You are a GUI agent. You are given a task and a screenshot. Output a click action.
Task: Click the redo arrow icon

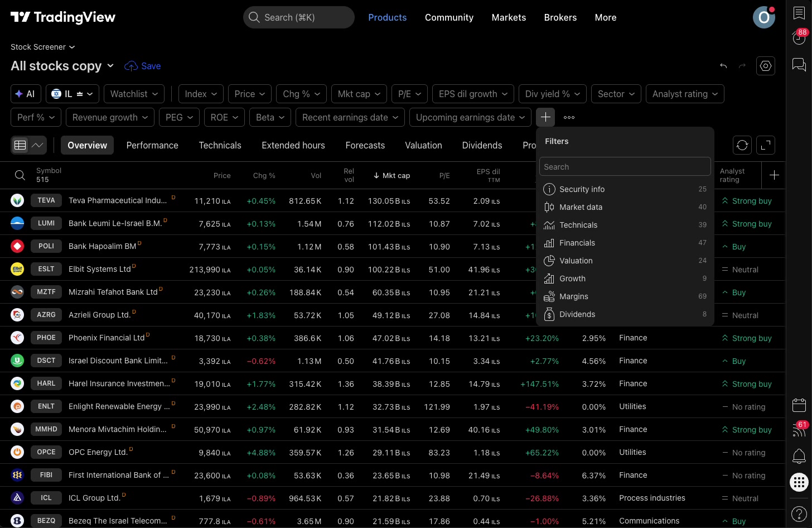coord(742,66)
